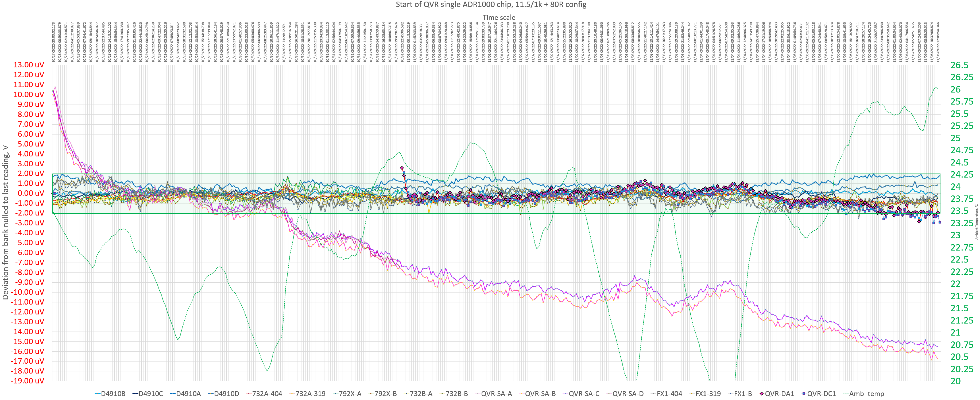Click the positive 10.00 uV axis label
Viewport: 980px width, 400px height.
pyautogui.click(x=29, y=94)
